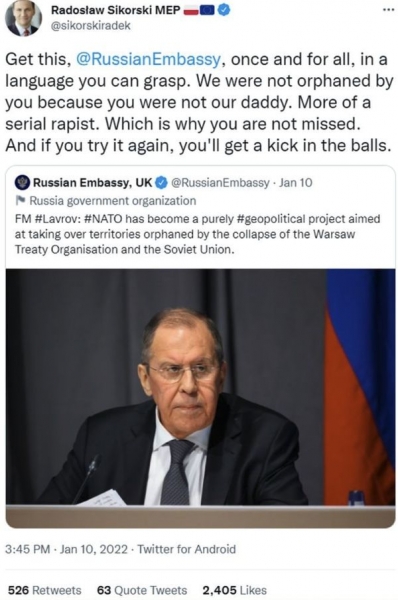Open the Lavrov photo in quoted tweet
The width and height of the screenshot is (398, 600).
200,398
